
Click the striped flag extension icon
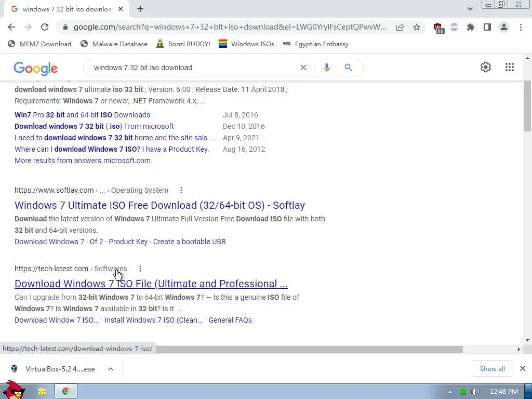(454, 27)
